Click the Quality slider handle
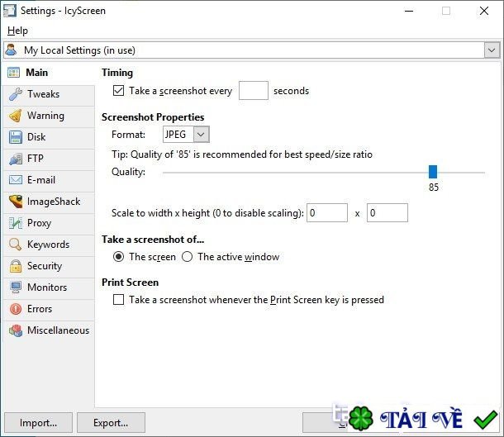 pyautogui.click(x=433, y=172)
